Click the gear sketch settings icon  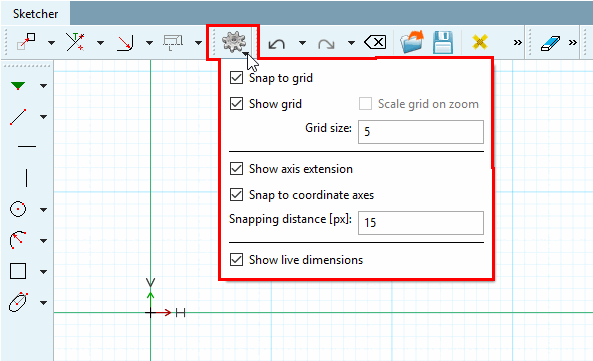pyautogui.click(x=234, y=42)
